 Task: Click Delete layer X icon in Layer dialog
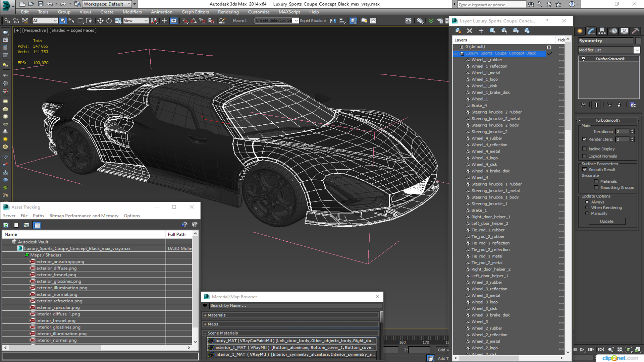[x=470, y=31]
